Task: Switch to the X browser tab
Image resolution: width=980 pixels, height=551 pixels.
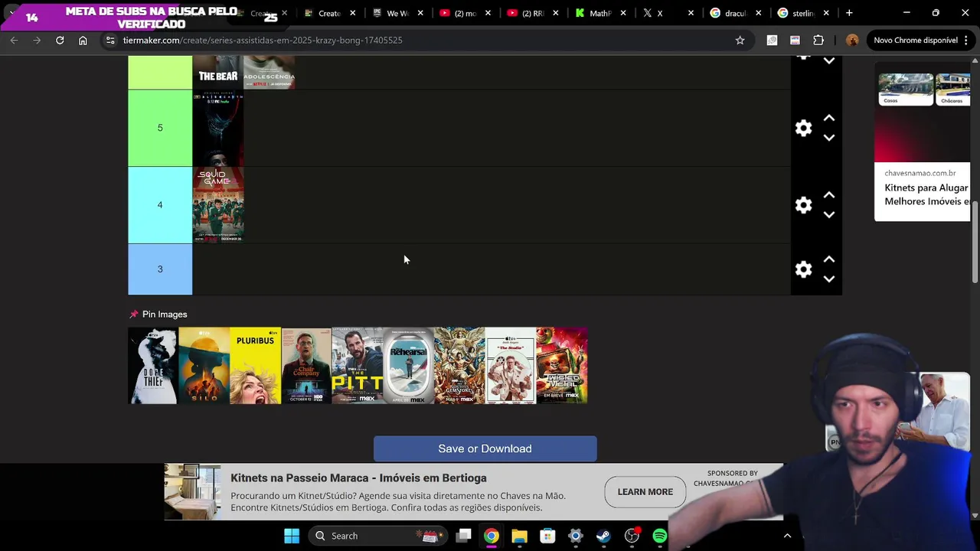Action: point(668,13)
